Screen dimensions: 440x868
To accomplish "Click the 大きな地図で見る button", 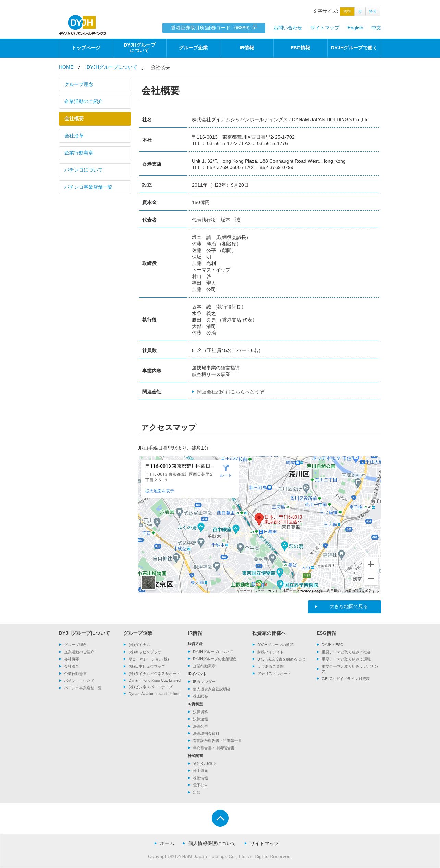I will [x=344, y=607].
